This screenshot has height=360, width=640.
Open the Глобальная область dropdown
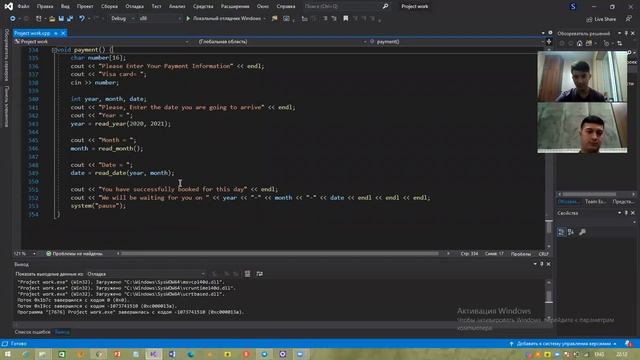(x=282, y=42)
